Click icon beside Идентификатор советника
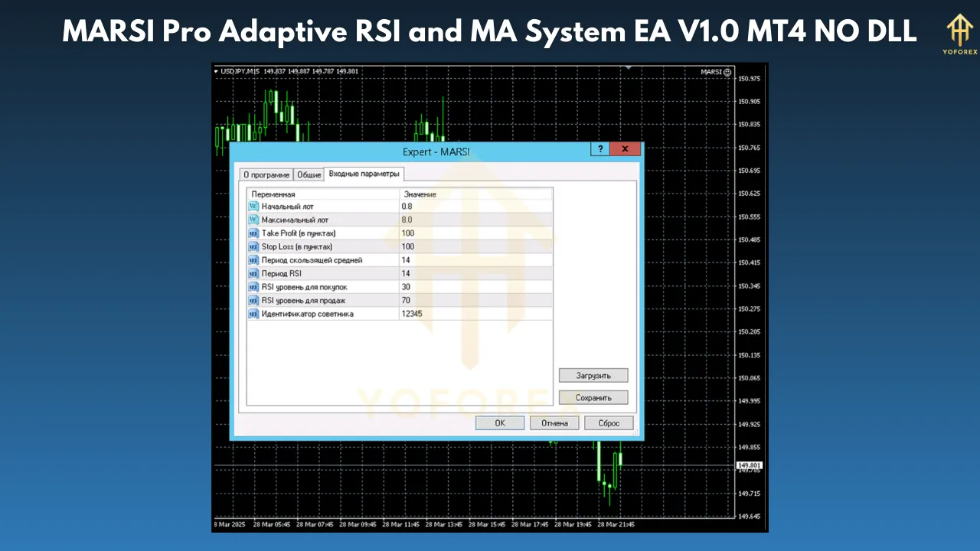Viewport: 980px width, 551px height. [x=253, y=314]
